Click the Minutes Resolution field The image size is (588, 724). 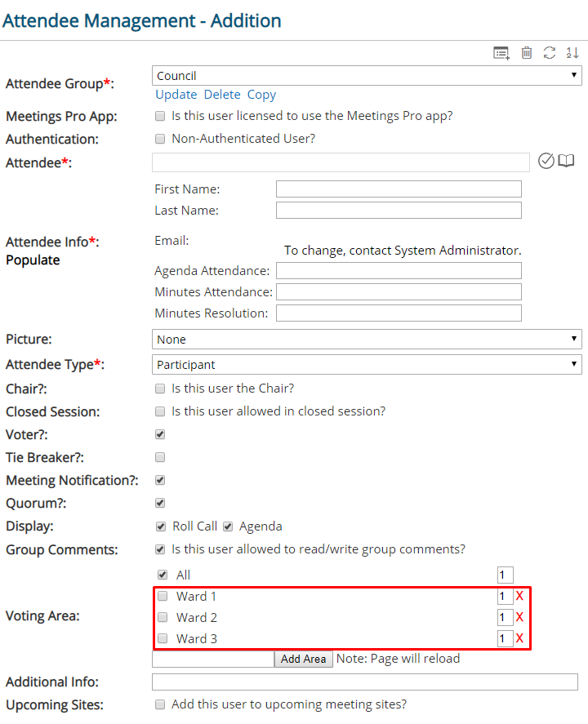[399, 313]
